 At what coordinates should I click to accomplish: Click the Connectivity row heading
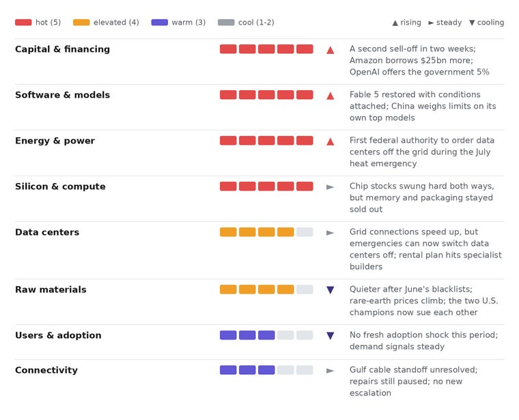click(46, 370)
